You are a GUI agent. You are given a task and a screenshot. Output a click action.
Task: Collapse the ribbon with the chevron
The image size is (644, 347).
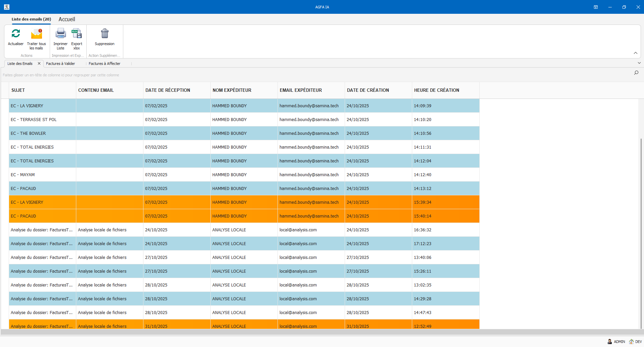[635, 53]
